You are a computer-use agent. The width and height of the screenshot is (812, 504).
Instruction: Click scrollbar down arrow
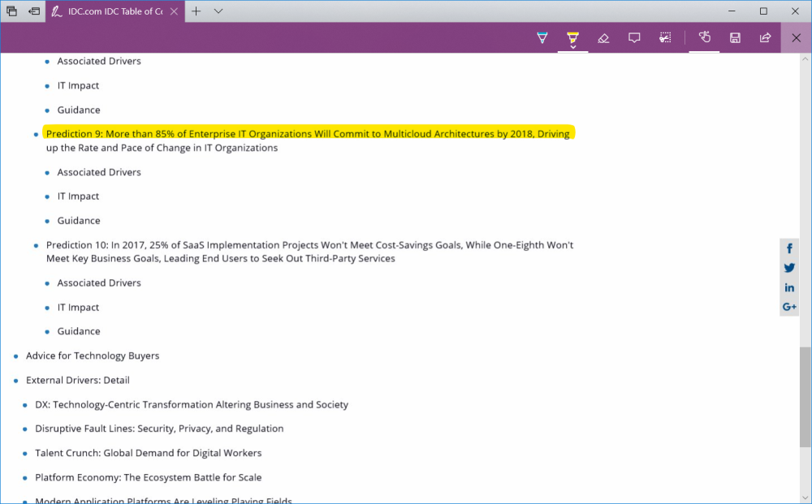tap(806, 498)
